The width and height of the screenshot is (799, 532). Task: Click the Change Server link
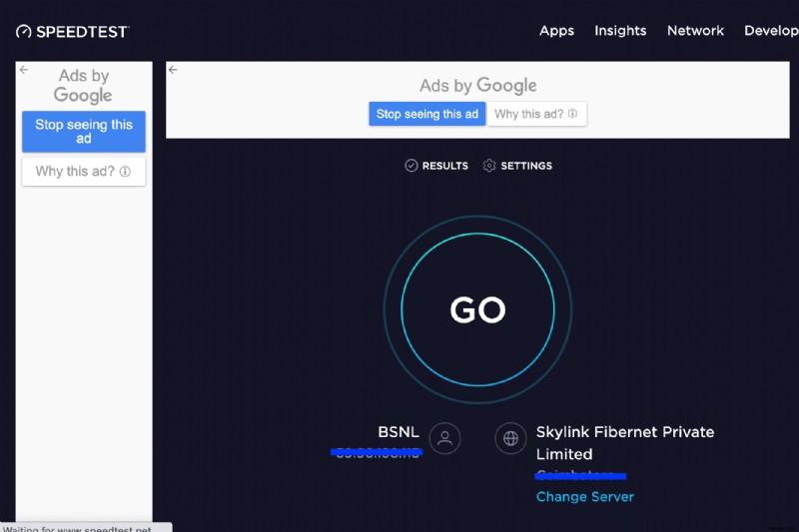584,497
